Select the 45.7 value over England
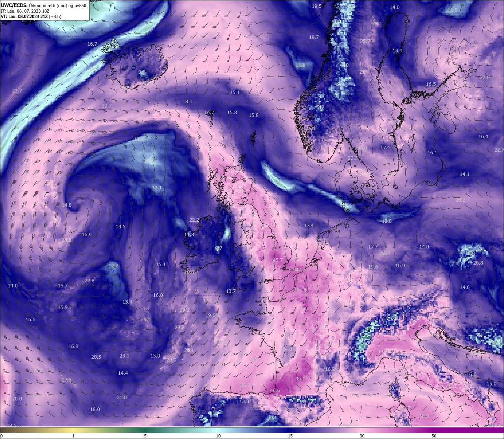The width and height of the screenshot is (504, 439). tap(278, 260)
